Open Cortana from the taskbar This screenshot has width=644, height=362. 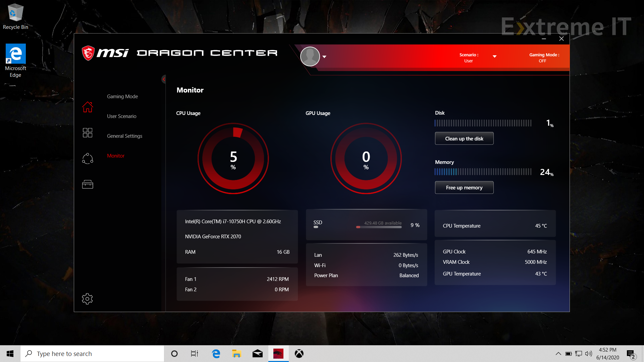pos(174,354)
